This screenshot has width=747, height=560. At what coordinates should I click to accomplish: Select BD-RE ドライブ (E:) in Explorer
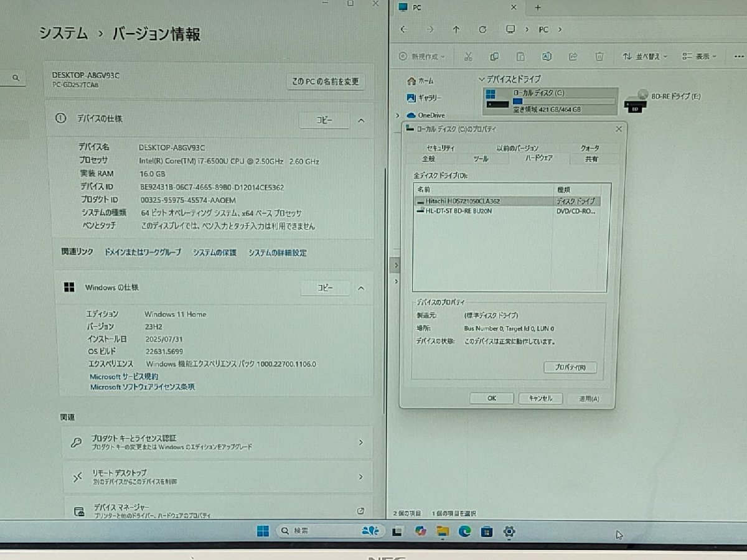click(x=662, y=101)
